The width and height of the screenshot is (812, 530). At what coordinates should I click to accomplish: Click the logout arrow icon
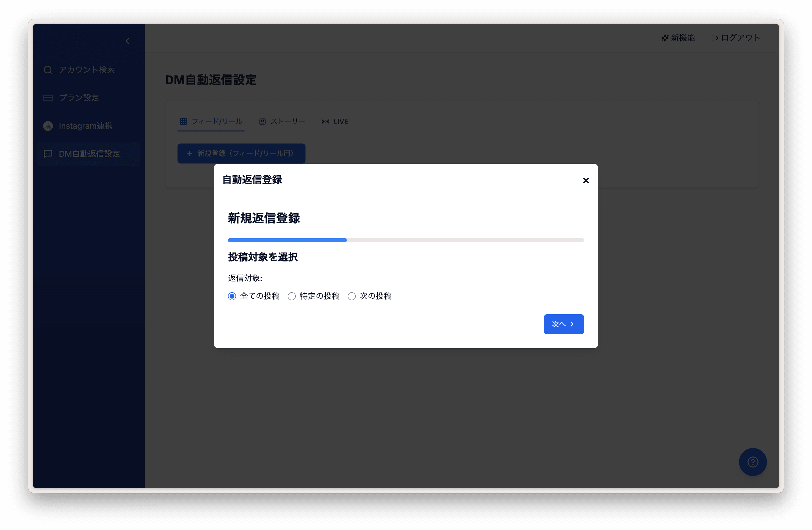(x=714, y=38)
